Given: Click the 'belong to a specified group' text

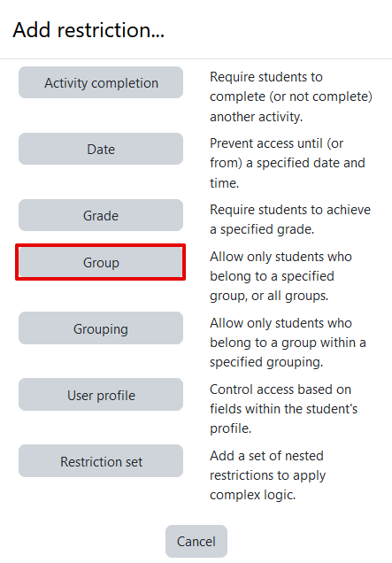Looking at the screenshot, I should pos(281,276).
